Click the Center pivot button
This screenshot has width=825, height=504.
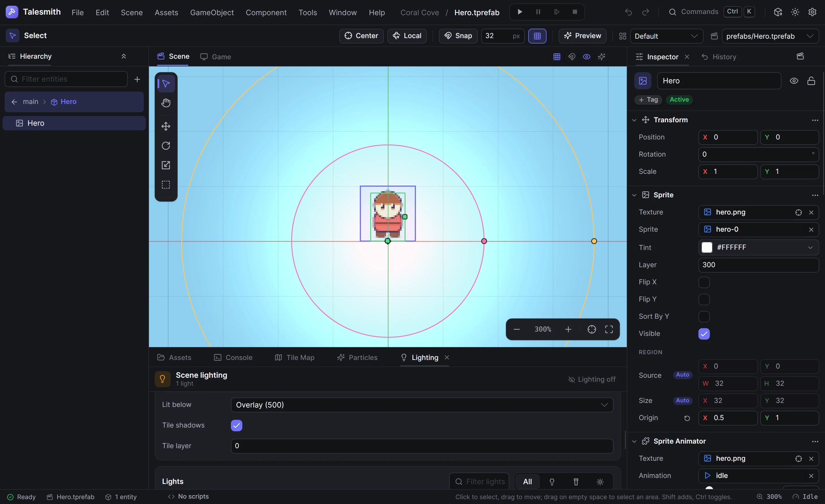tap(361, 36)
